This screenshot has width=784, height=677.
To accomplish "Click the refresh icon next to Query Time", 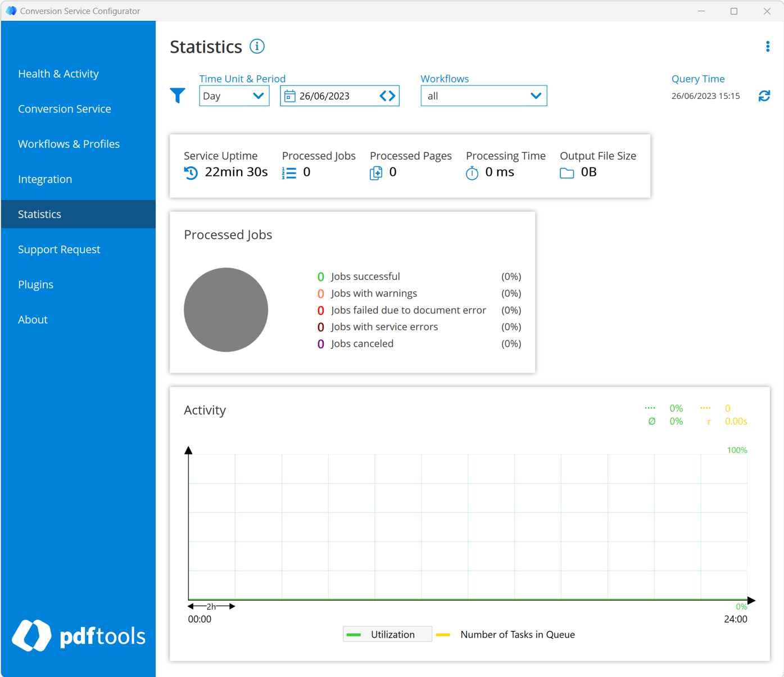I will tap(764, 96).
